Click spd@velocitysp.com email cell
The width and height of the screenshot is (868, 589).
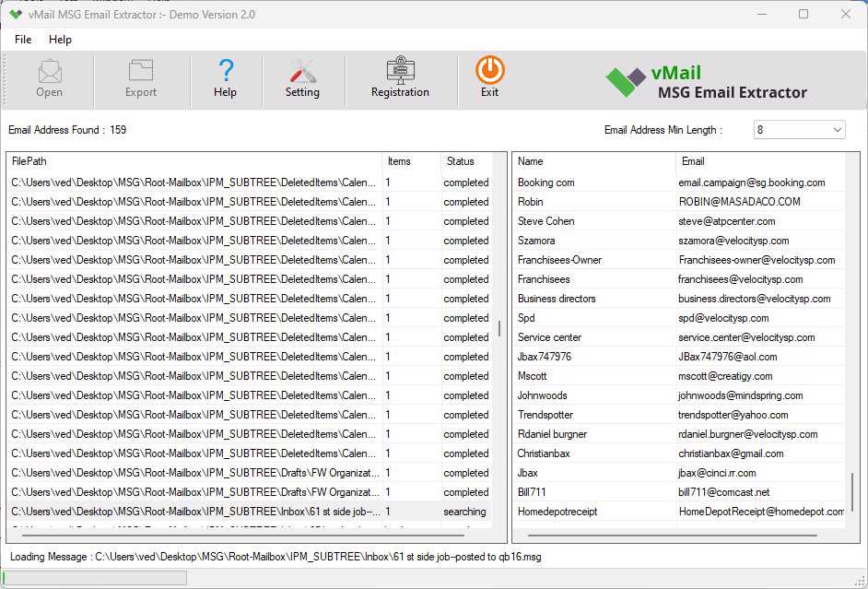coord(723,318)
